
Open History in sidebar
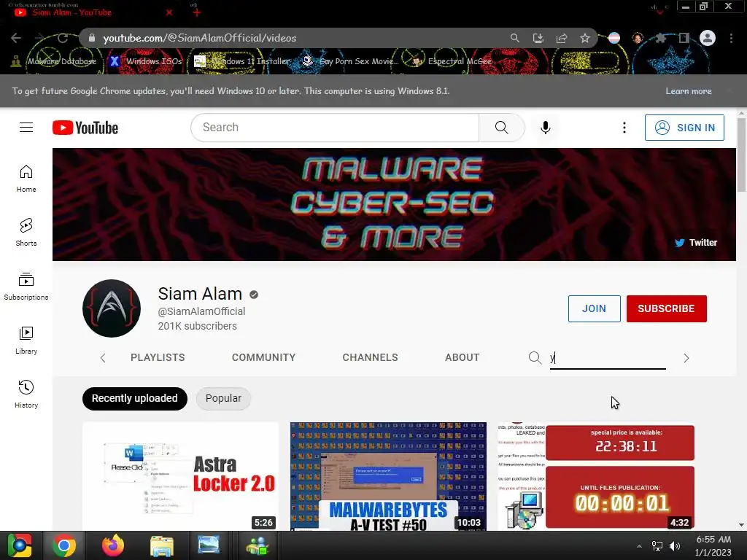point(26,394)
